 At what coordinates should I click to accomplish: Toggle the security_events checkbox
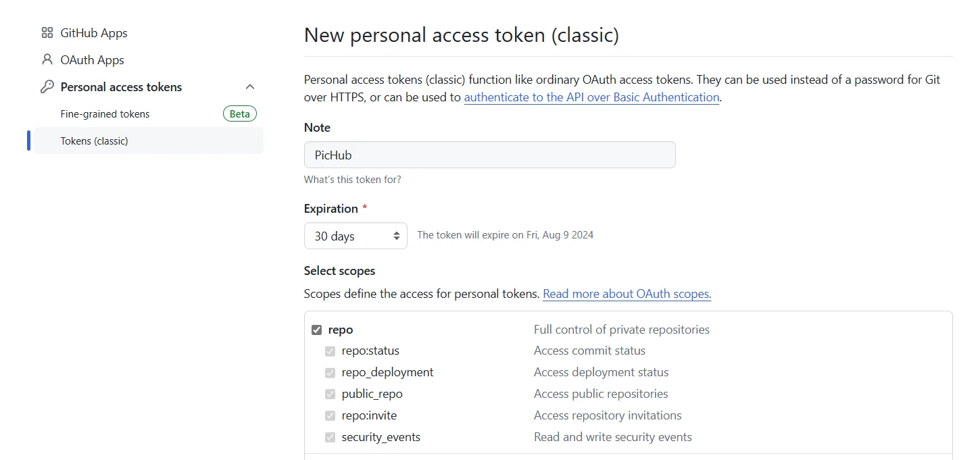coord(330,438)
